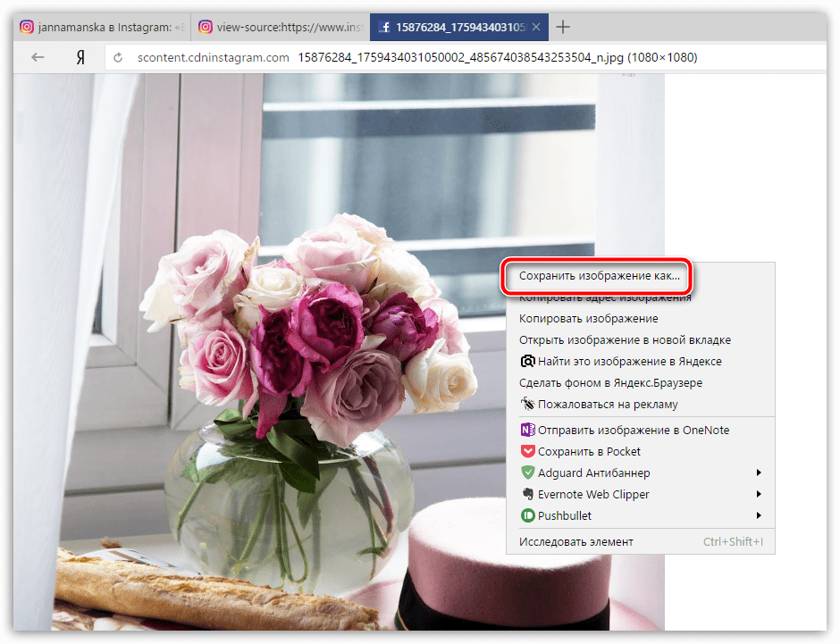Select the active 15876284_1759434 image tab
Viewport: 840px width, 644px height.
459,27
